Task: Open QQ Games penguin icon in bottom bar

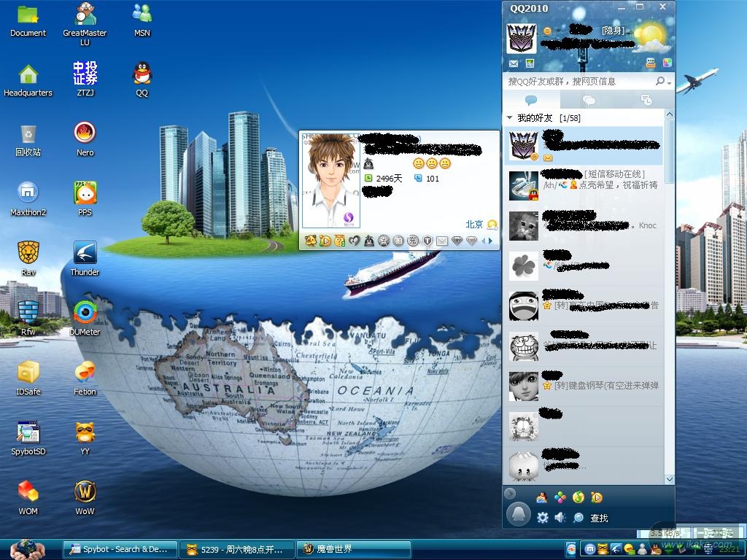Action: 542,497
